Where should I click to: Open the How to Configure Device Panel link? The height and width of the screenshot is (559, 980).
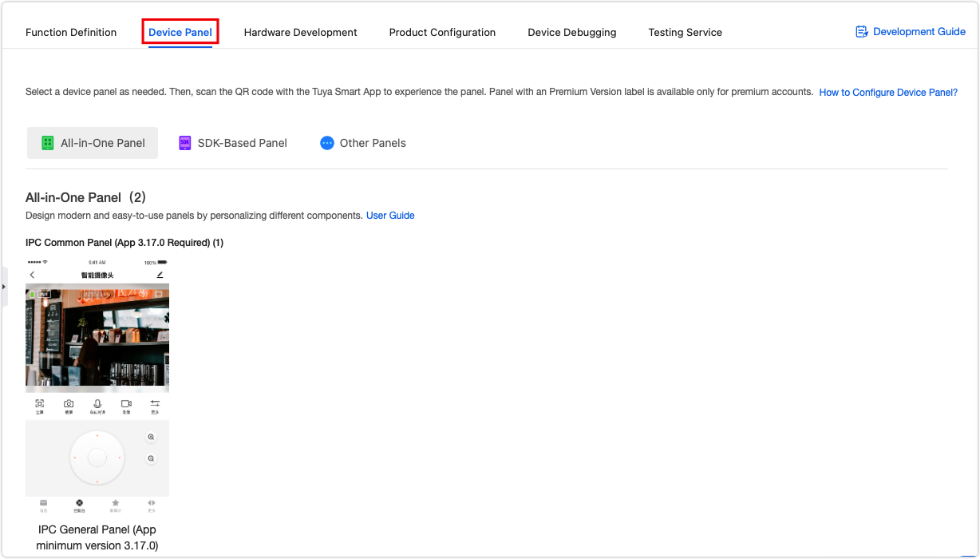click(887, 92)
